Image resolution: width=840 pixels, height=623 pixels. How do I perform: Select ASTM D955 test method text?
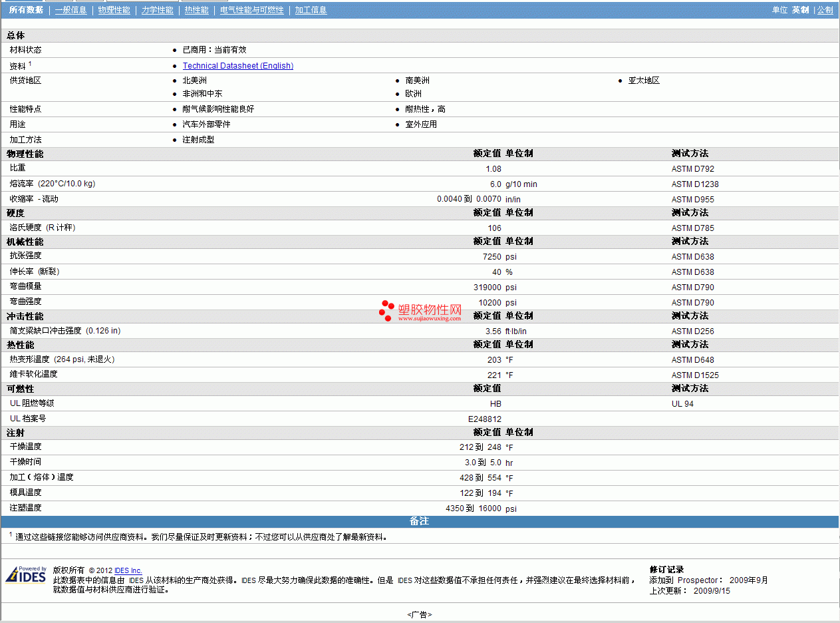(693, 200)
